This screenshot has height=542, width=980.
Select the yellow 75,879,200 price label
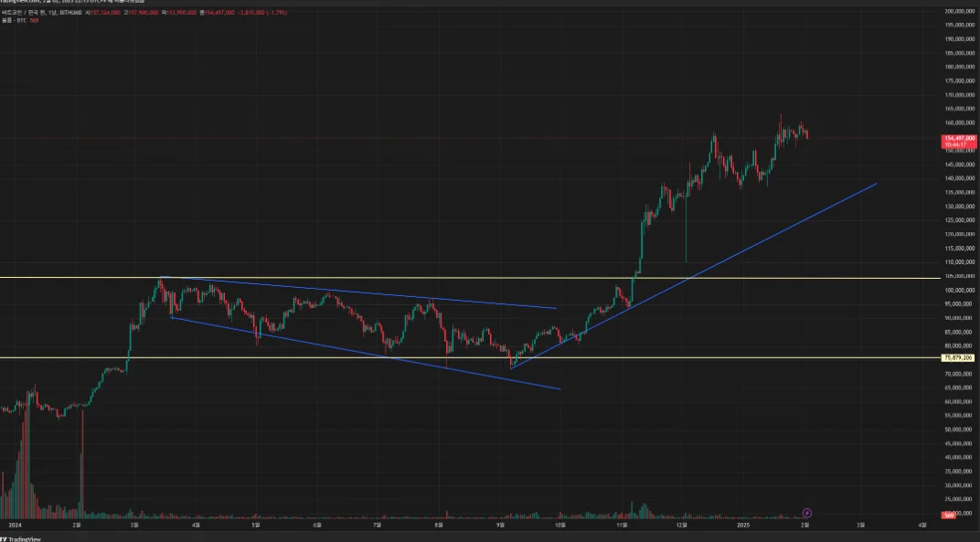point(958,358)
